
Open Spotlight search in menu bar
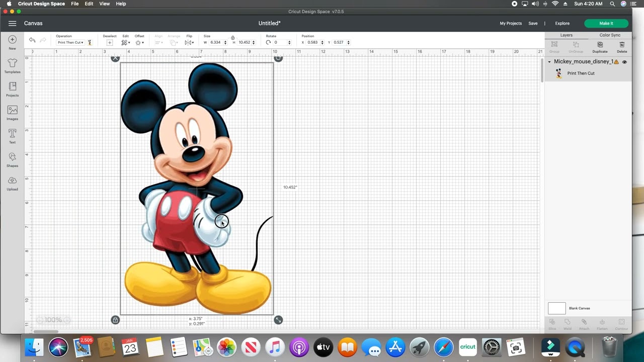click(x=612, y=4)
